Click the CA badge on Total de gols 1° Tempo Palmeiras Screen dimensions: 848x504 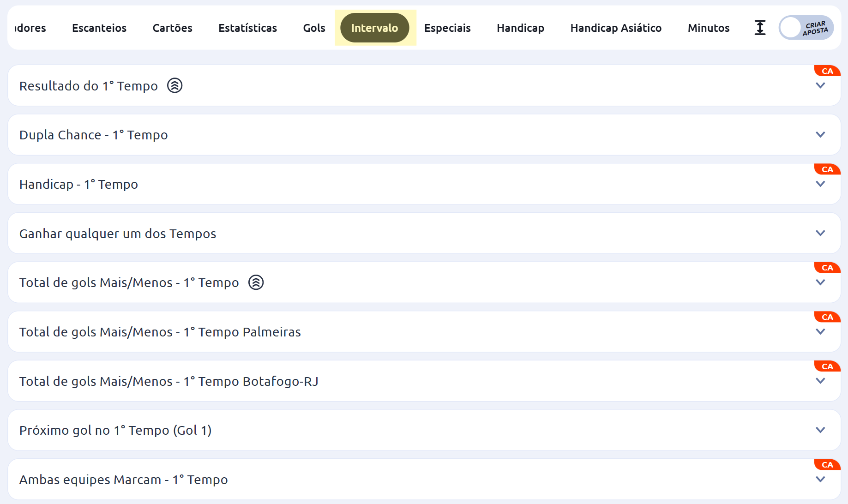827,317
